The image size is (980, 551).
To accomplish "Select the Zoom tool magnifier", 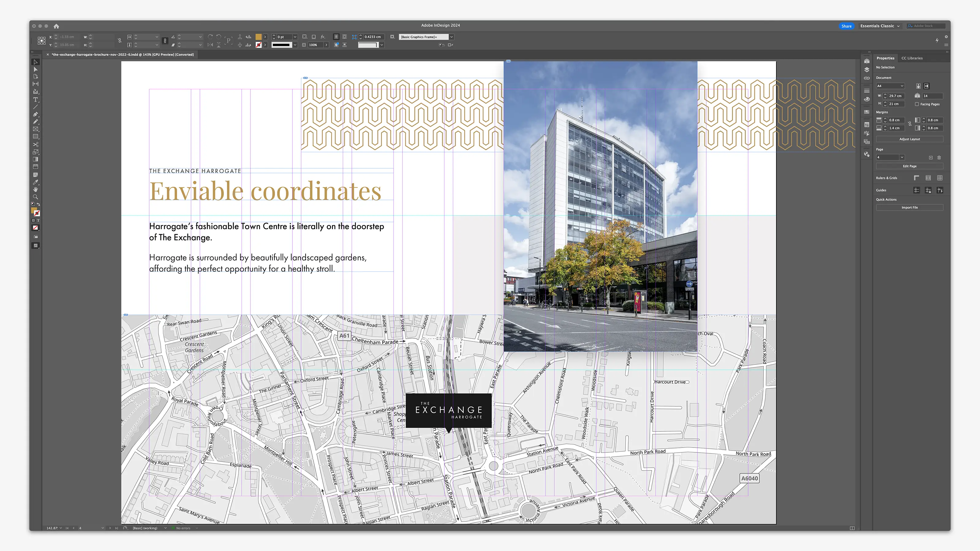I will point(36,197).
